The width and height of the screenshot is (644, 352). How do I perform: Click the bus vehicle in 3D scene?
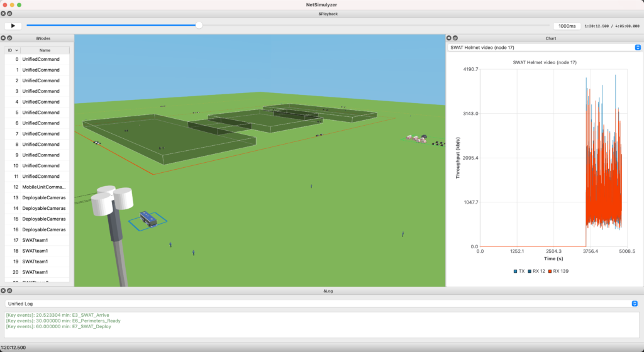tap(148, 219)
